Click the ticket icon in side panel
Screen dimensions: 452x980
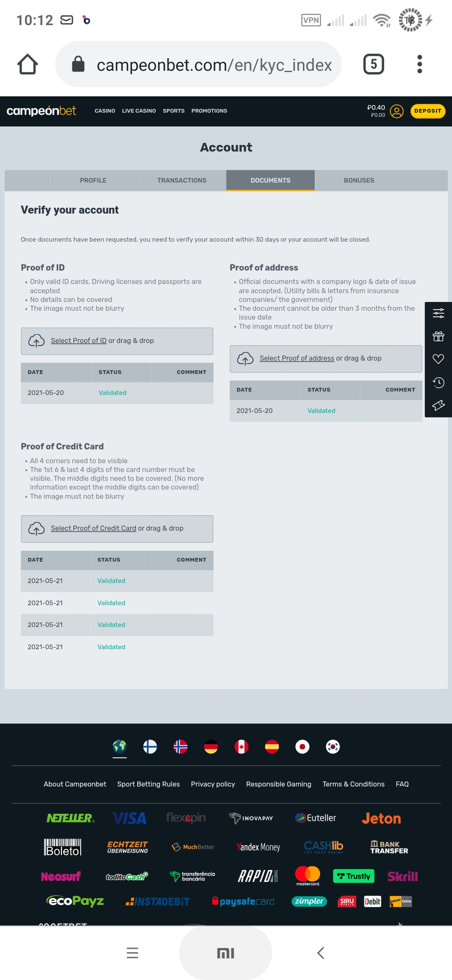pyautogui.click(x=438, y=405)
